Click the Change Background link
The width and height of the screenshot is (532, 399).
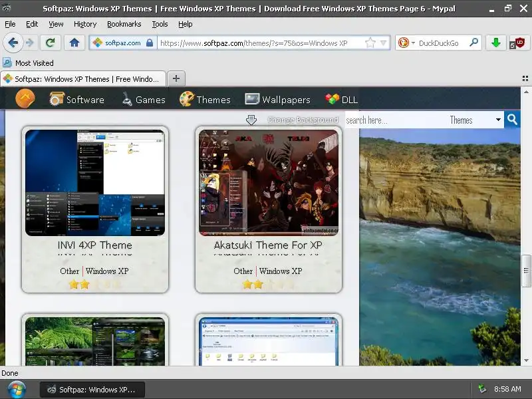[x=303, y=120]
